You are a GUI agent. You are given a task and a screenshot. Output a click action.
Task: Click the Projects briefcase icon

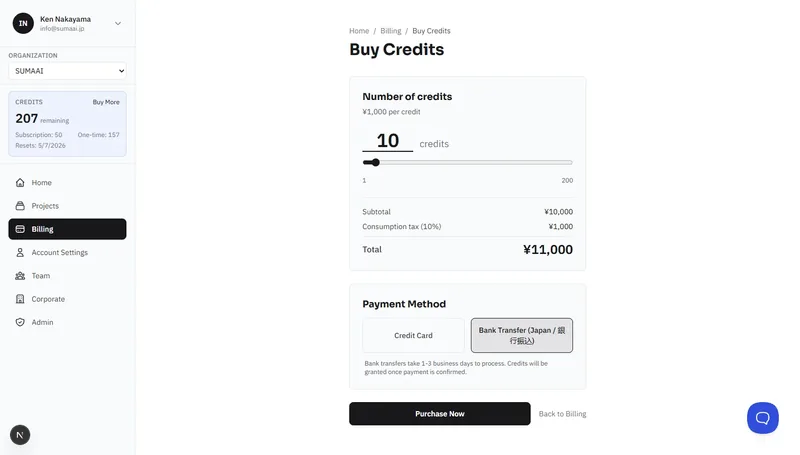[x=20, y=206]
